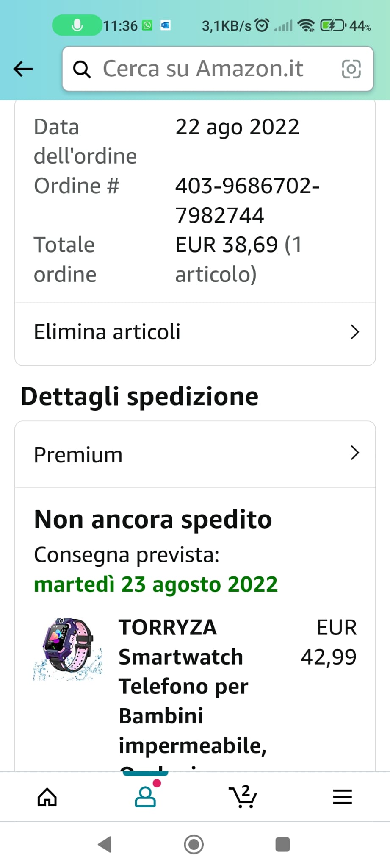Open TORRYZA smartwatch product thumbnail

[x=68, y=649]
